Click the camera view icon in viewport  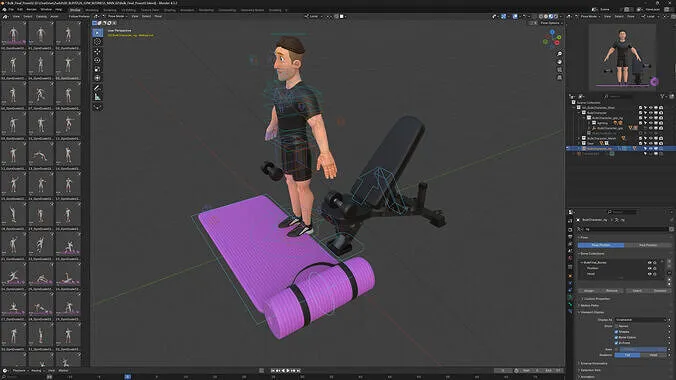pyautogui.click(x=559, y=69)
